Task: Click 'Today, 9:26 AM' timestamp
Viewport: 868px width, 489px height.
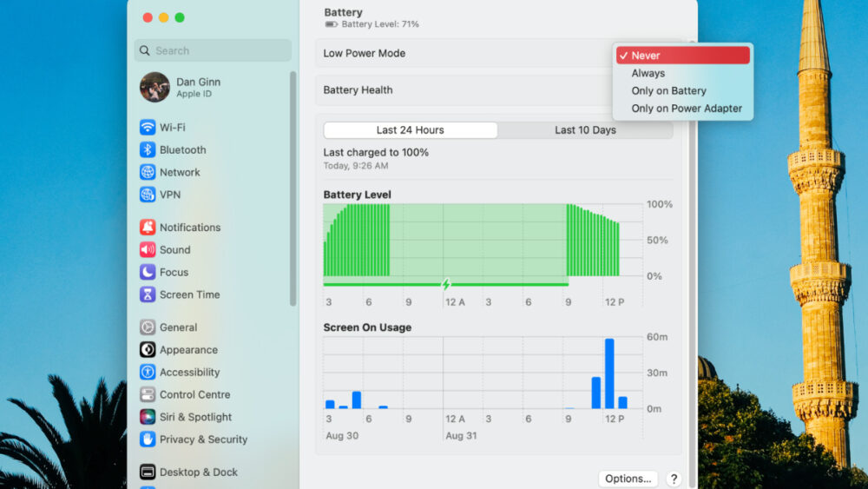Action: 355,166
